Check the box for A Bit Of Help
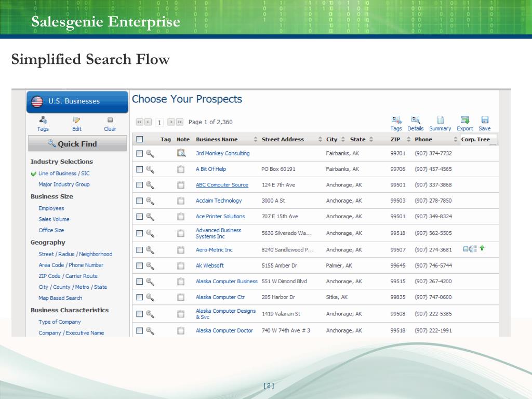 139,169
